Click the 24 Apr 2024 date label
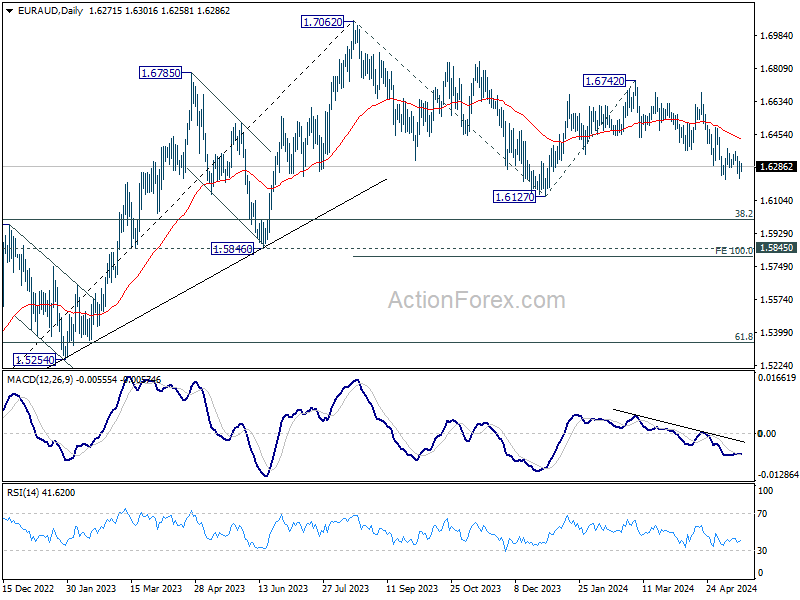This screenshot has height=600, width=800. click(x=731, y=589)
